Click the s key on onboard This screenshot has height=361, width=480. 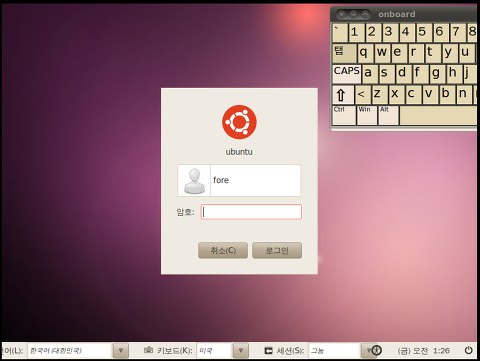(387, 74)
